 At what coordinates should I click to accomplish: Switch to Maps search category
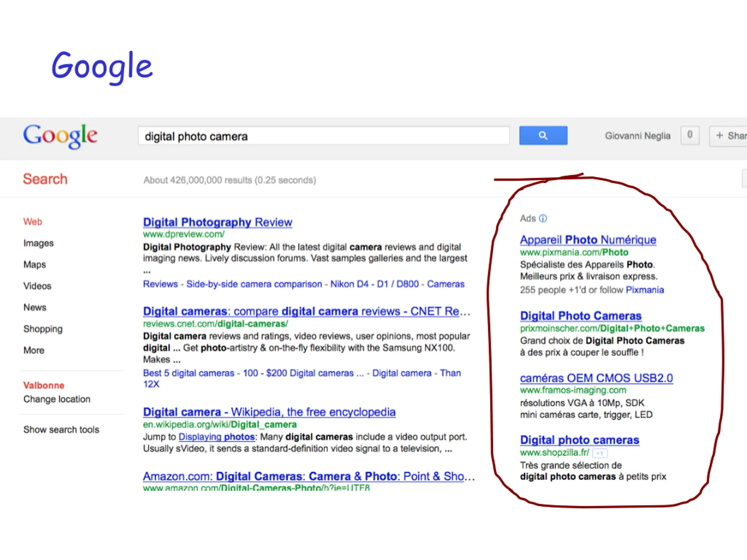pyautogui.click(x=34, y=265)
